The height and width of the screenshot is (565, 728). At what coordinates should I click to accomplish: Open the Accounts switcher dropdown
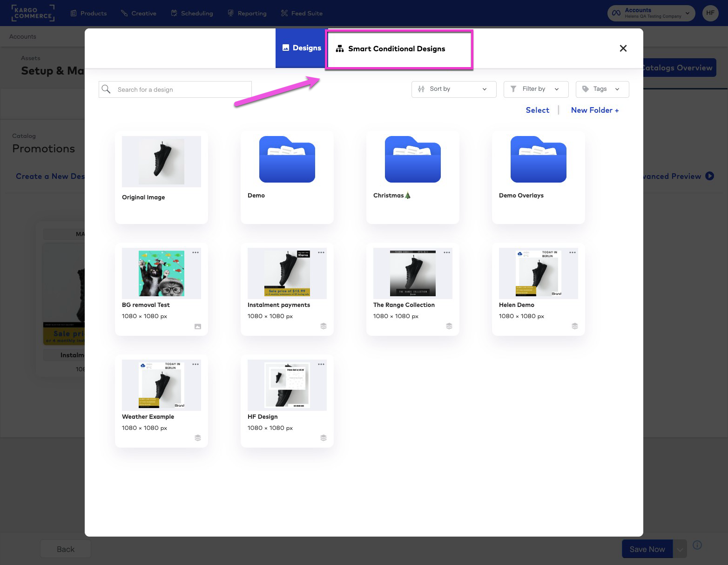click(651, 13)
